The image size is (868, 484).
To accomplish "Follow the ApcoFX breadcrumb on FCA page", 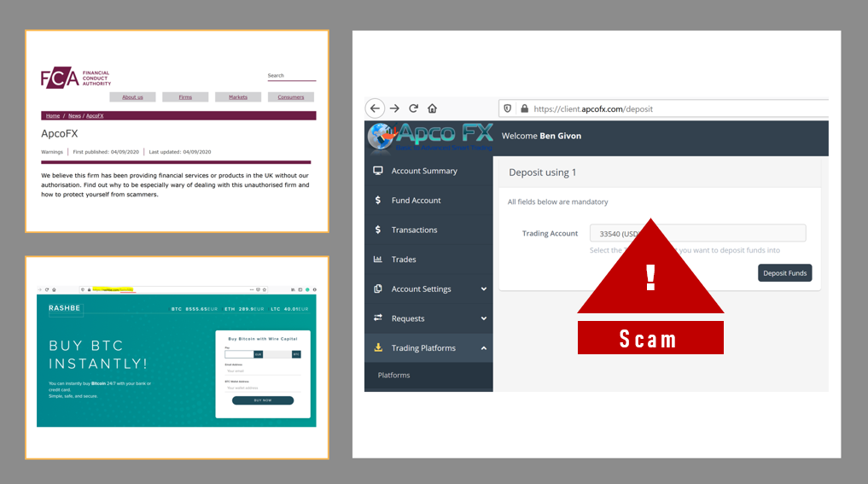I will coord(95,116).
